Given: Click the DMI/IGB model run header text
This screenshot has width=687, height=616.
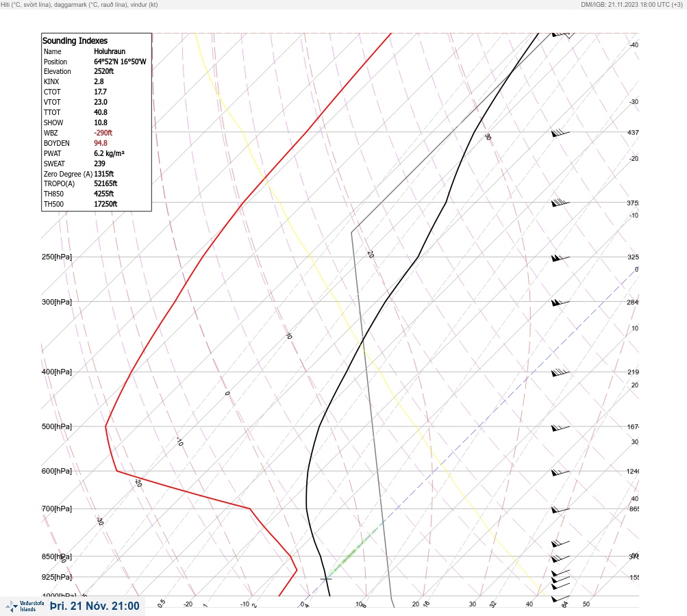Looking at the screenshot, I should (x=632, y=4).
